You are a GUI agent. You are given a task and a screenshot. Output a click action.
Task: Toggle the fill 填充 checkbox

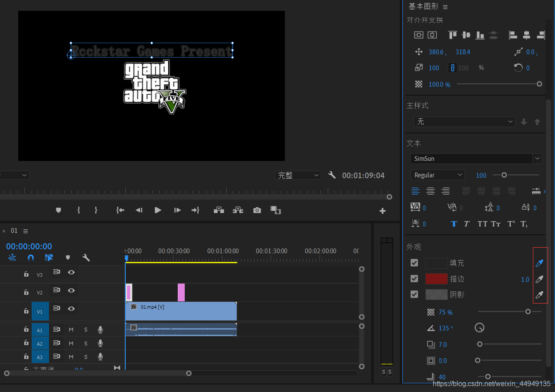(415, 263)
